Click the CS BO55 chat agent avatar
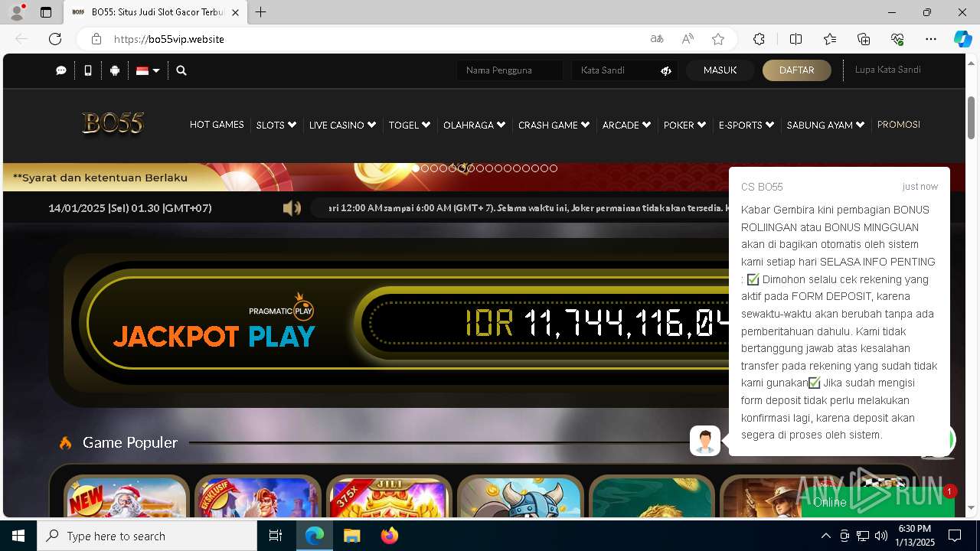The height and width of the screenshot is (551, 980). point(705,441)
